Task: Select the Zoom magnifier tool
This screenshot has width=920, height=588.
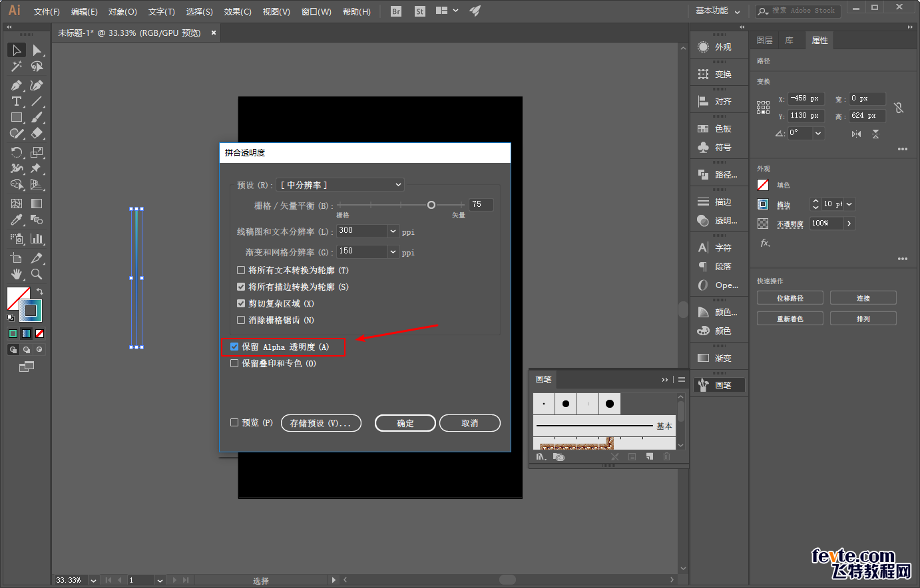Action: (x=37, y=273)
